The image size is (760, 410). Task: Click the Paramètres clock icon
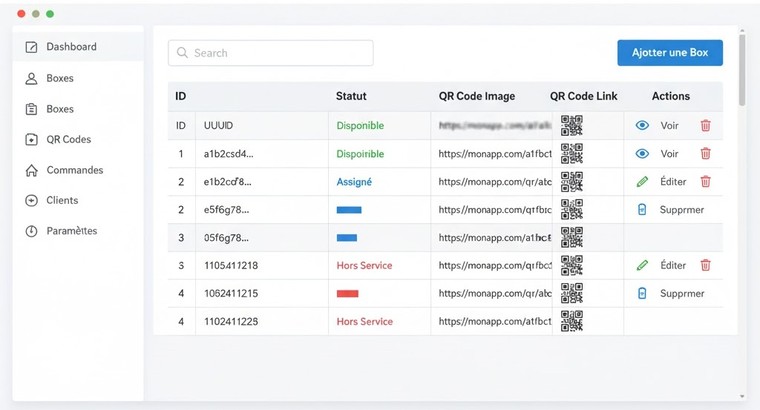(x=31, y=231)
